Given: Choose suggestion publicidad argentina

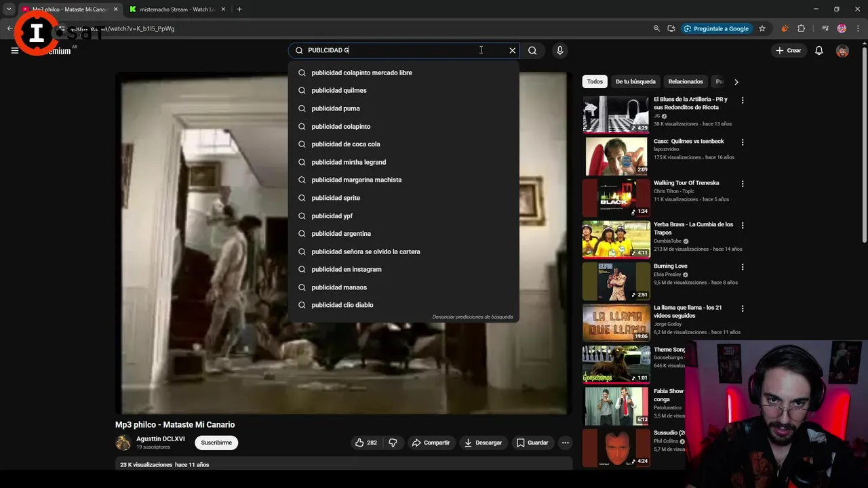Looking at the screenshot, I should point(403,233).
